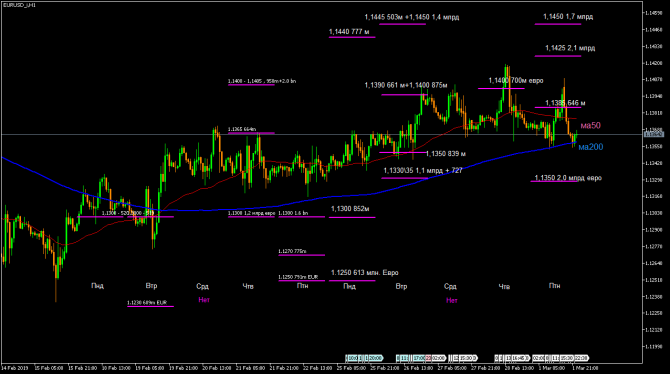
Task: Click the "15 Feb 05:00" time axis label
Action: (x=49, y=368)
